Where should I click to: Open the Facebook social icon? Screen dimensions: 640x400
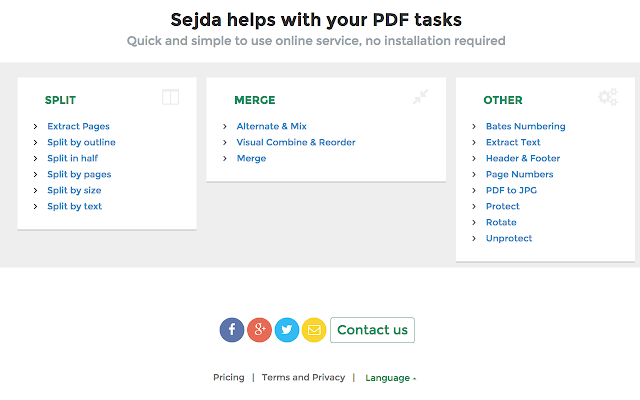[x=232, y=330]
